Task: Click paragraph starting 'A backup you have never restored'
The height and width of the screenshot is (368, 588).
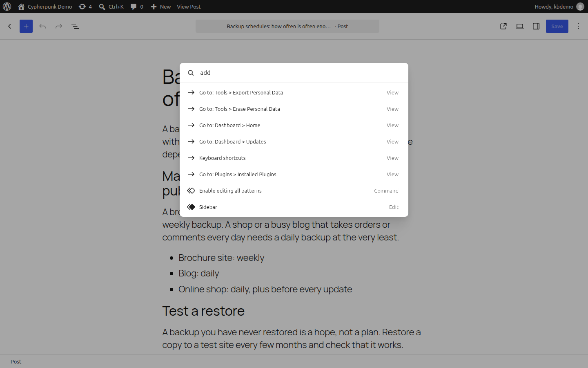Action: click(x=292, y=339)
